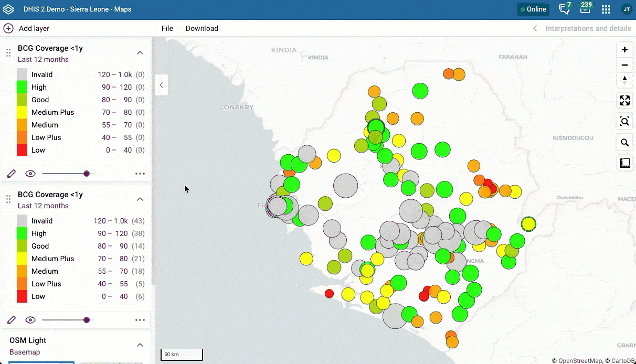
Task: Click the green High swatch in first legend
Action: coord(22,87)
